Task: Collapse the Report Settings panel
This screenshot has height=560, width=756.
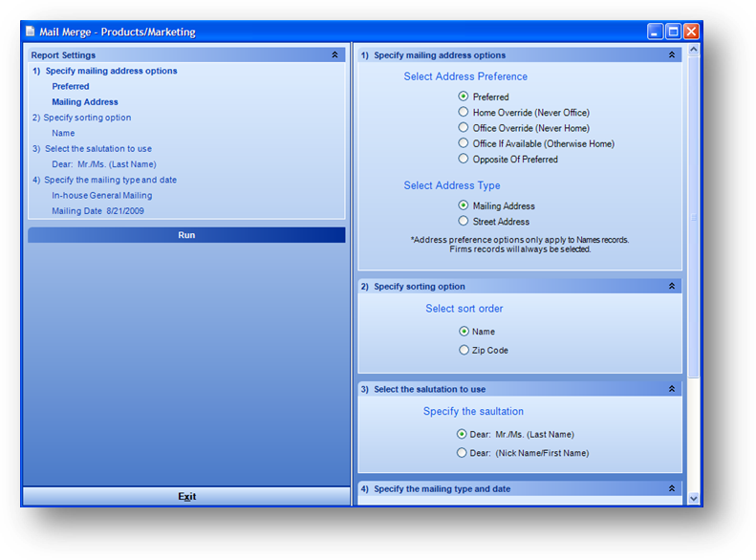Action: click(335, 54)
